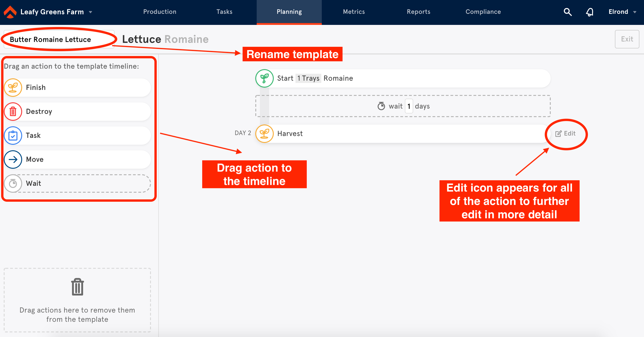This screenshot has height=337, width=644.
Task: Expand the Elrond user menu arrow
Action: click(x=635, y=12)
